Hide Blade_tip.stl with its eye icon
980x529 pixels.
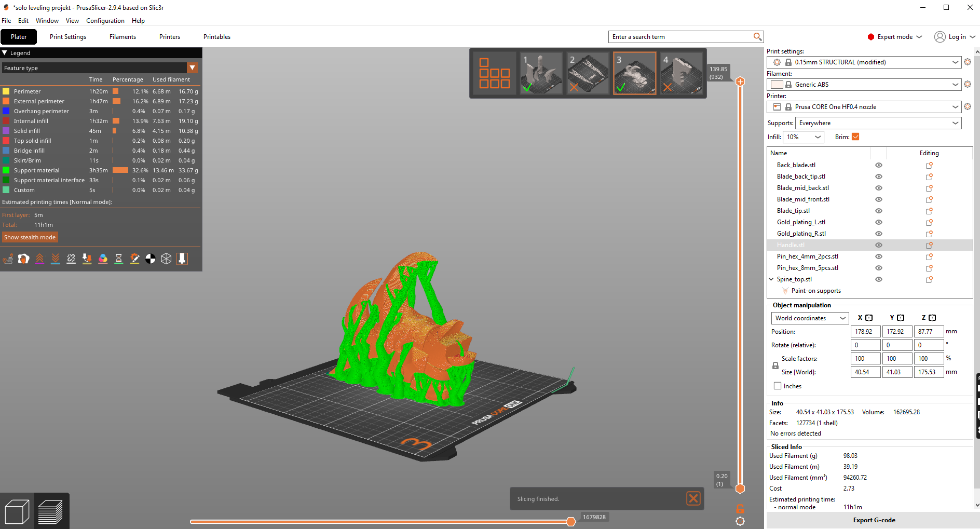879,211
